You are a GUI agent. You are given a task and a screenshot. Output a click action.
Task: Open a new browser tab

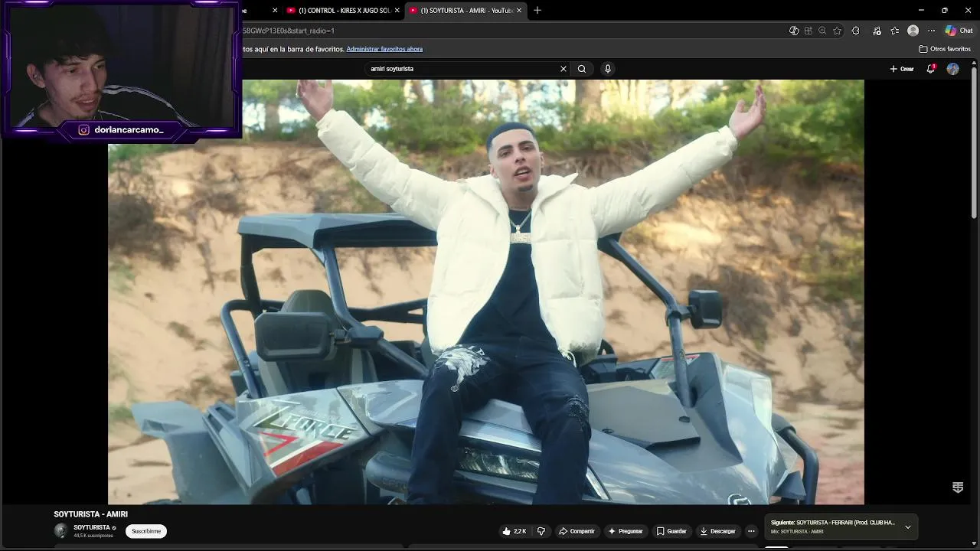(x=537, y=11)
